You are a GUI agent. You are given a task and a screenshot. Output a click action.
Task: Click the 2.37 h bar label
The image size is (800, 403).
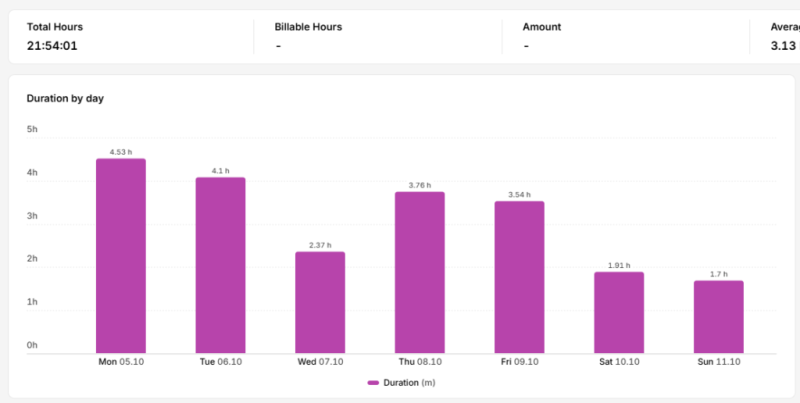tap(320, 245)
